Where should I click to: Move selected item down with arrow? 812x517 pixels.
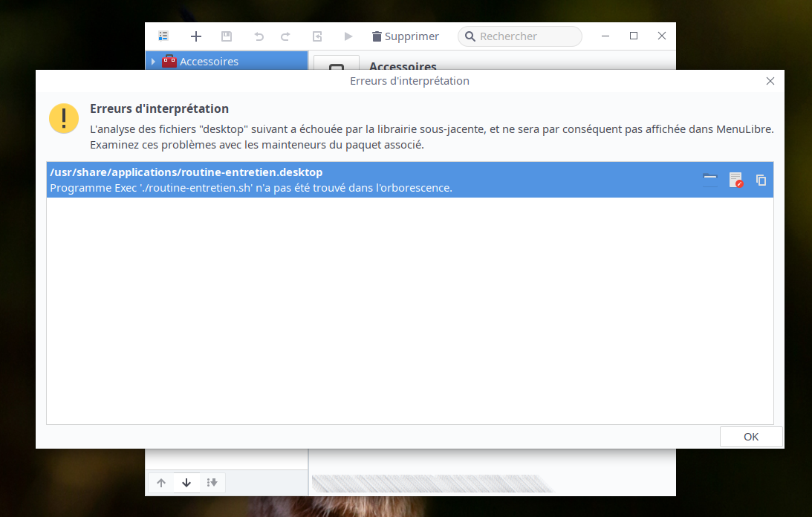186,483
